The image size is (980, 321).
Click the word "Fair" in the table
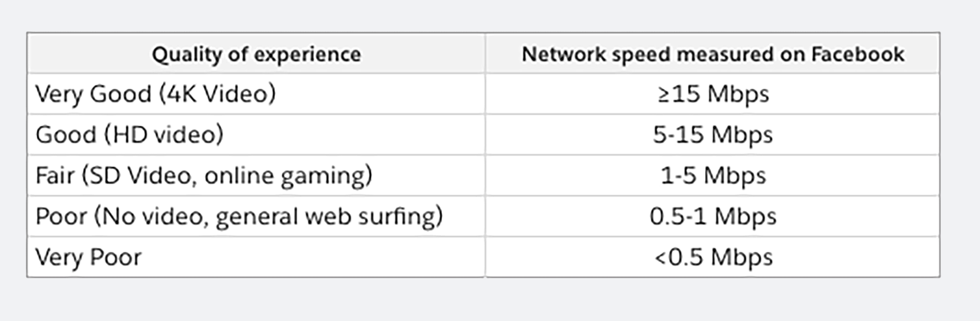point(55,175)
